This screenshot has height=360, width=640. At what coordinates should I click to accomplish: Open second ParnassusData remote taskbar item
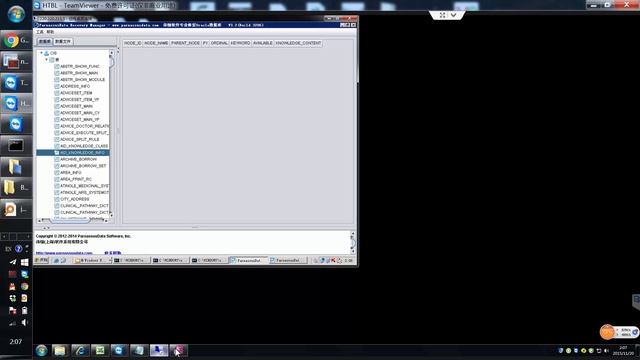[288, 260]
